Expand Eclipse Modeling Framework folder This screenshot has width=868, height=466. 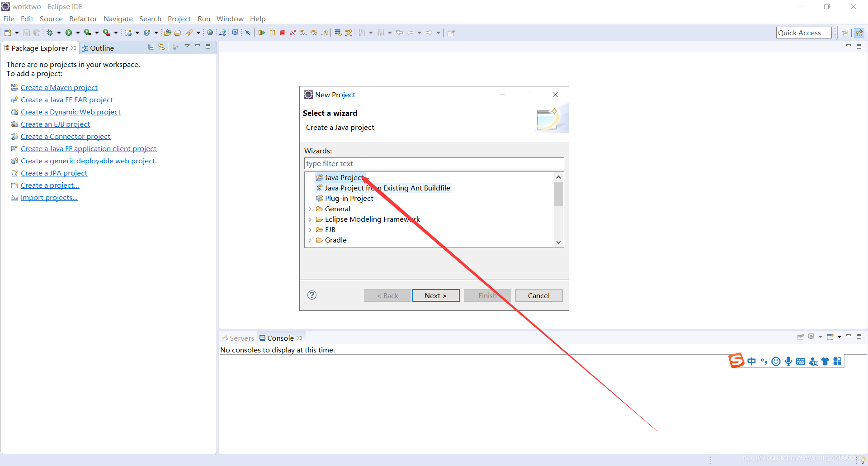(310, 219)
